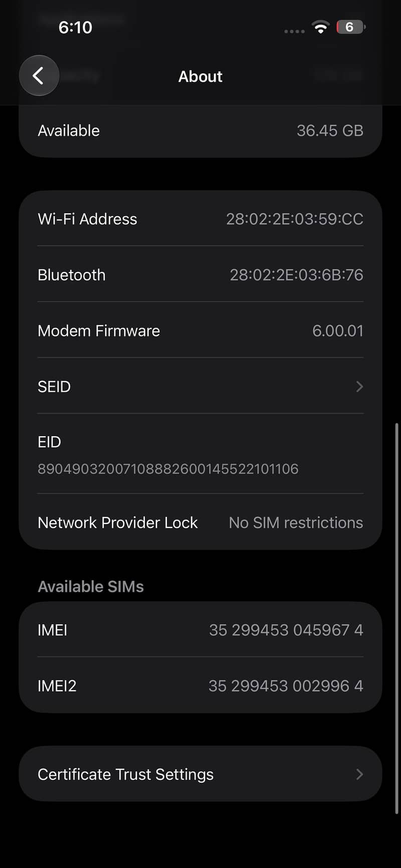The width and height of the screenshot is (401, 868).
Task: Select the IMEI2 number
Action: coord(286,686)
